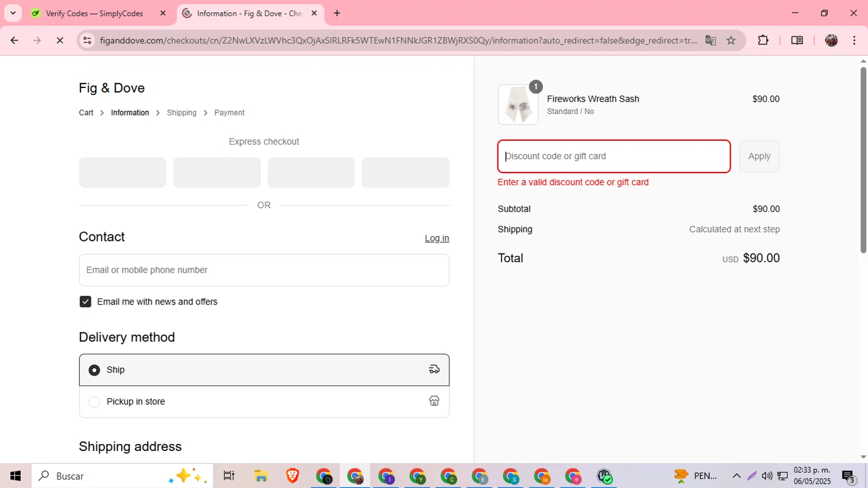This screenshot has height=488, width=868.
Task: Open the Chrome three-dot menu
Action: pyautogui.click(x=855, y=41)
